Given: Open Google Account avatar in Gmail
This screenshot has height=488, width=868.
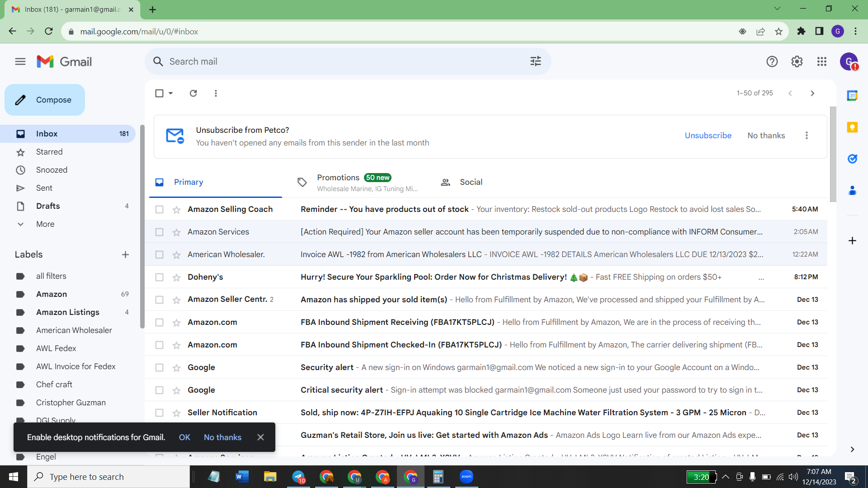Looking at the screenshot, I should [x=849, y=61].
